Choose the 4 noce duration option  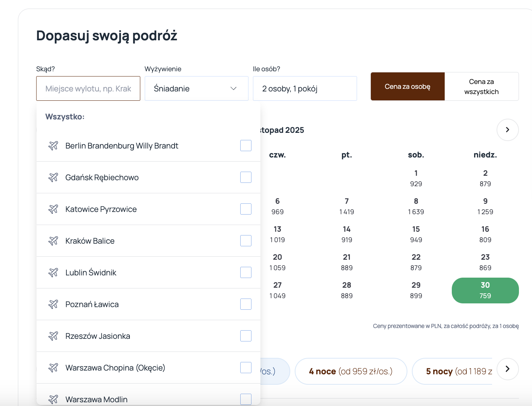(351, 371)
